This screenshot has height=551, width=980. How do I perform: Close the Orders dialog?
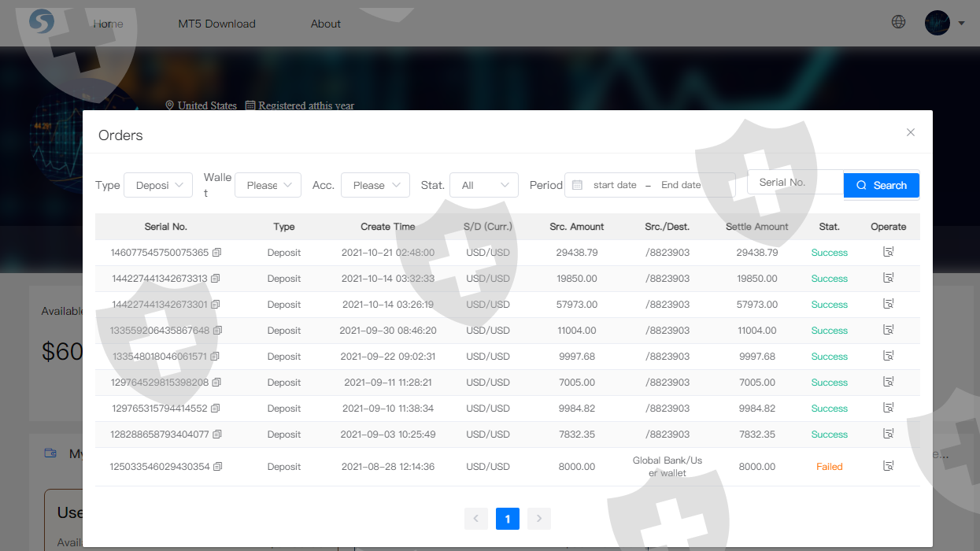click(x=910, y=132)
